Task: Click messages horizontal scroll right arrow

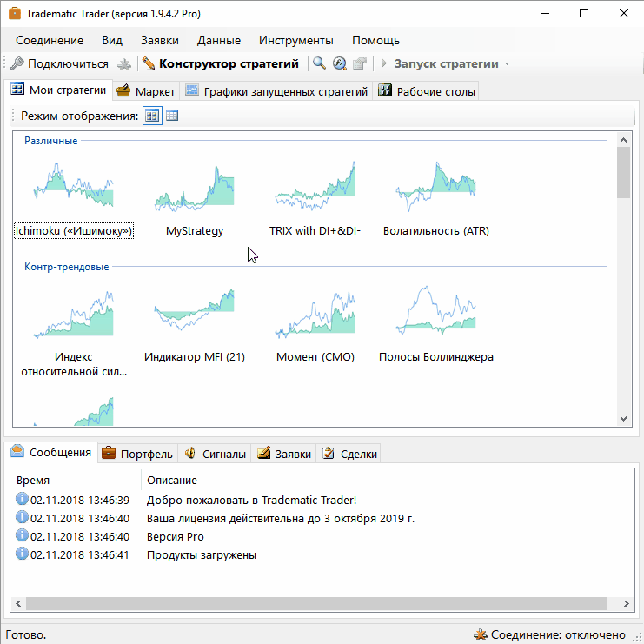Action: 626,603
